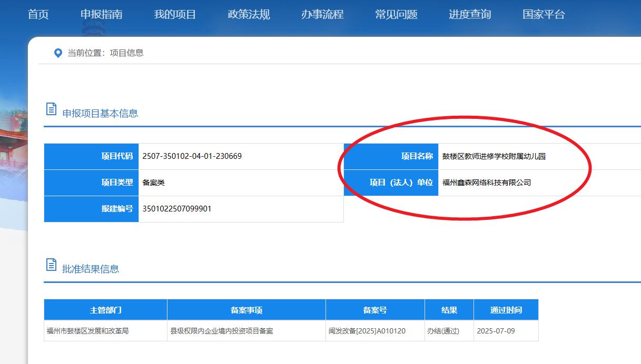The height and width of the screenshot is (364, 641).
Task: Click the 主管部门 column header
Action: (x=105, y=310)
